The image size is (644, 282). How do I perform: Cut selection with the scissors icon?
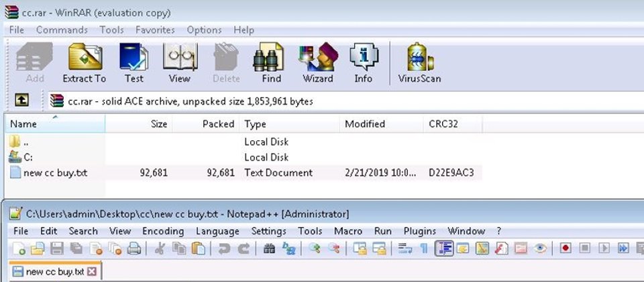160,248
